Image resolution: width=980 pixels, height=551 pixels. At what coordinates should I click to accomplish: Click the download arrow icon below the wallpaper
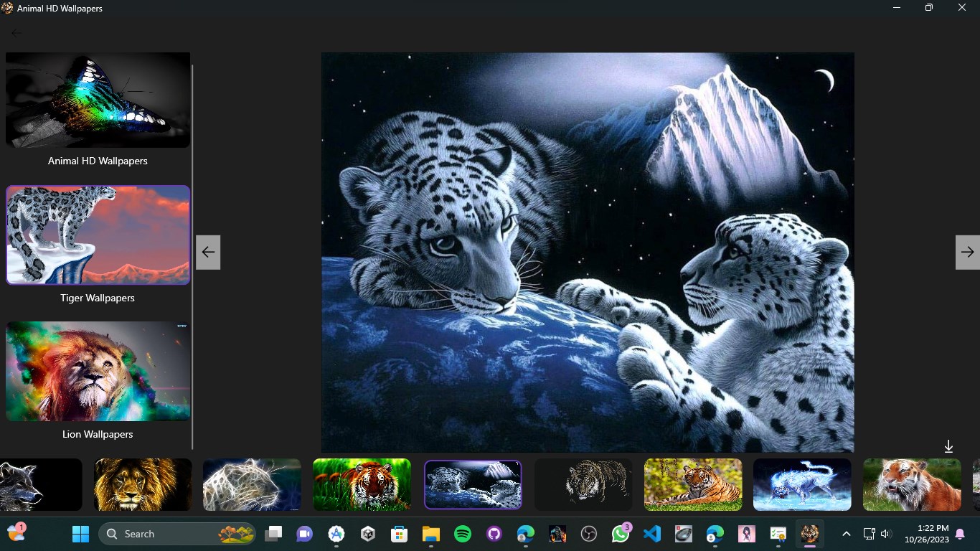(948, 446)
